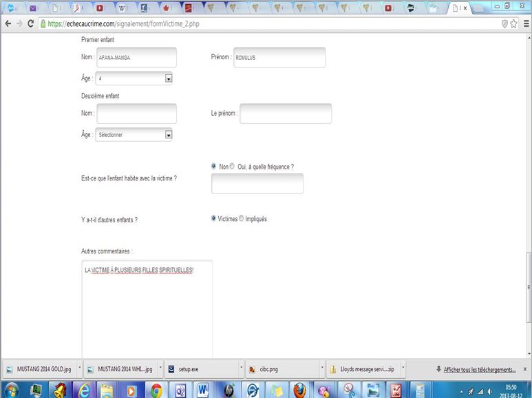Screen dimensions: 532x398
Task: Launch Internet Explorer from the taskbar
Action: point(84,390)
